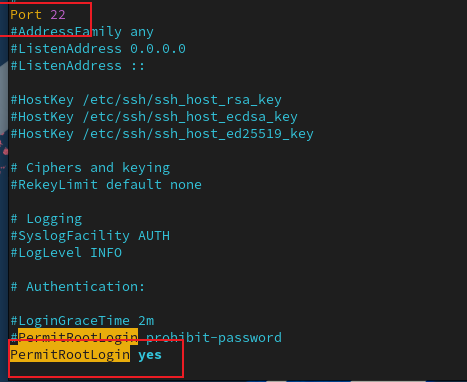467x382 pixels.
Task: Click the prohibit-password value
Action: click(214, 338)
